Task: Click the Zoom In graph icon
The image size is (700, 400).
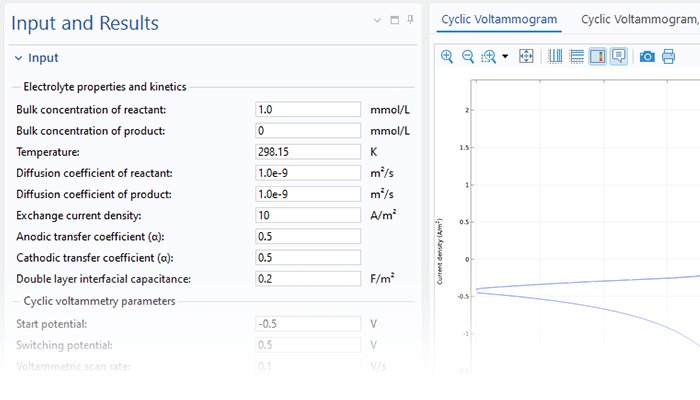Action: coord(447,56)
